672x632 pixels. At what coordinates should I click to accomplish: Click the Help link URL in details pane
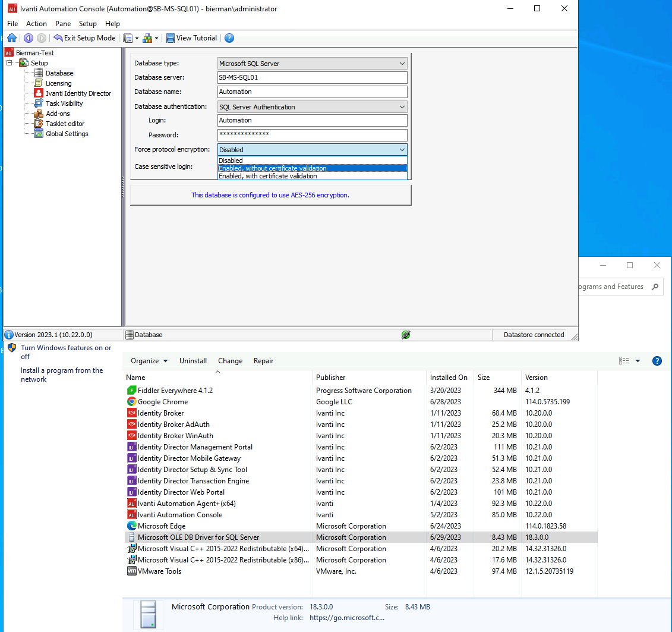click(347, 618)
